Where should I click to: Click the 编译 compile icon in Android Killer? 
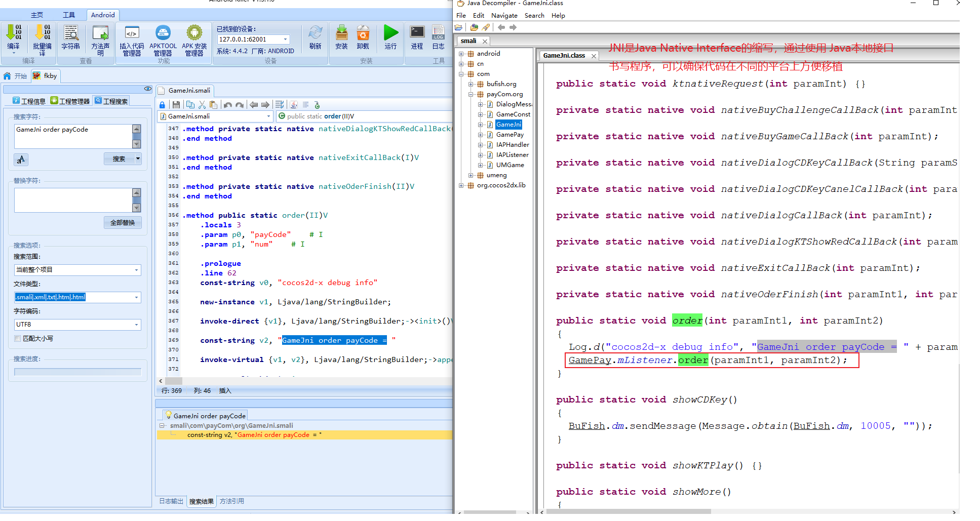pos(14,37)
